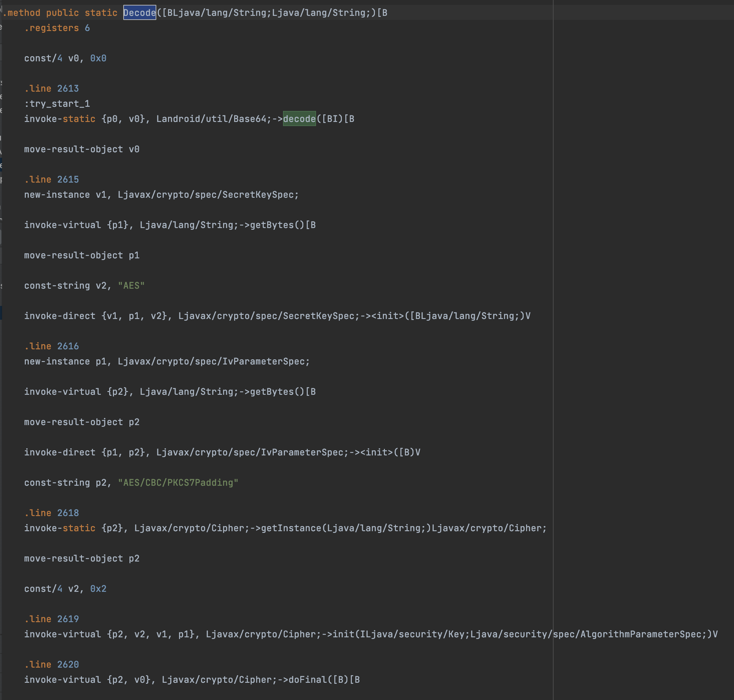Image resolution: width=734 pixels, height=700 pixels.
Task: Click the doFinal method reference
Action: [307, 679]
